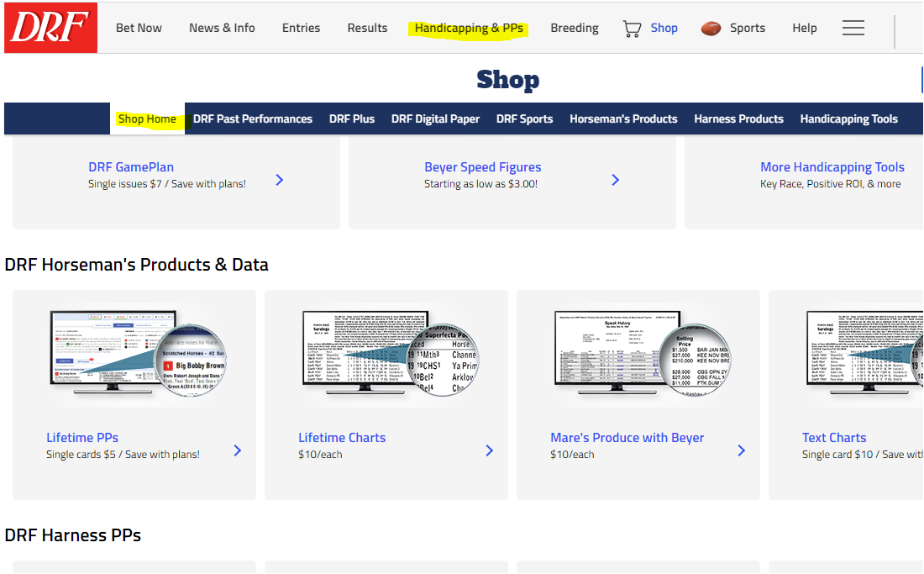
Task: Open Bet Now menu
Action: (x=139, y=28)
